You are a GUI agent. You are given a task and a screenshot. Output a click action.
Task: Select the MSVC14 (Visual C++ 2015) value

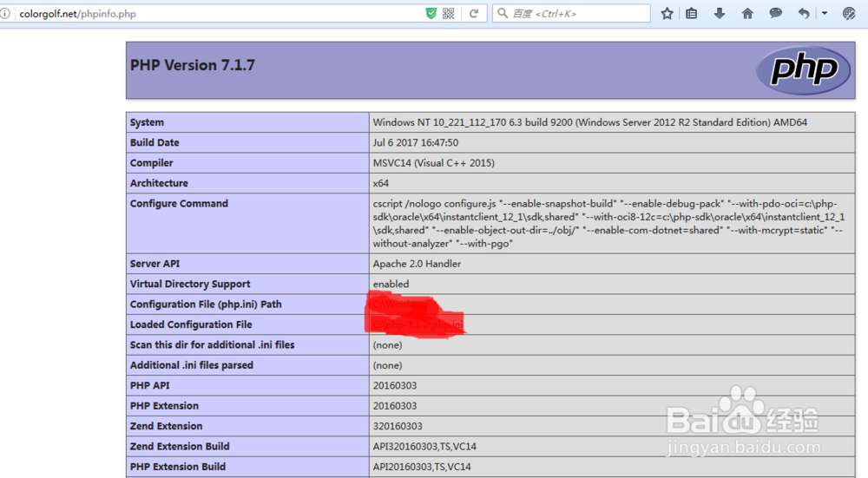click(433, 163)
